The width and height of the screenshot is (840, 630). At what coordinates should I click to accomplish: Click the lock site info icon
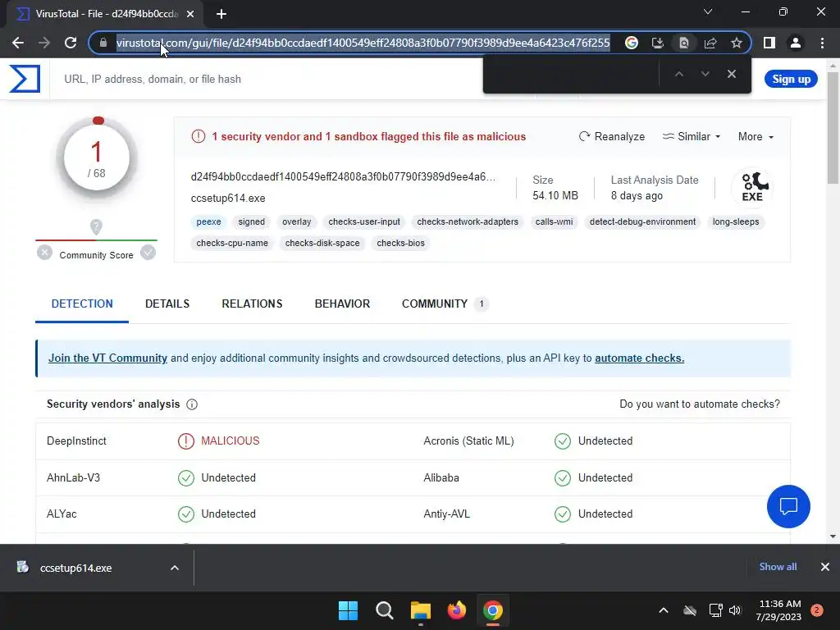pos(103,43)
